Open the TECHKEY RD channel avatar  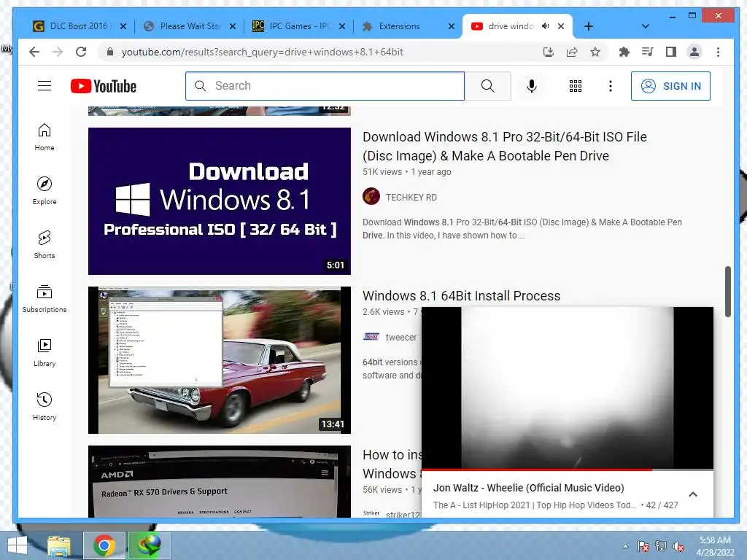(x=371, y=196)
